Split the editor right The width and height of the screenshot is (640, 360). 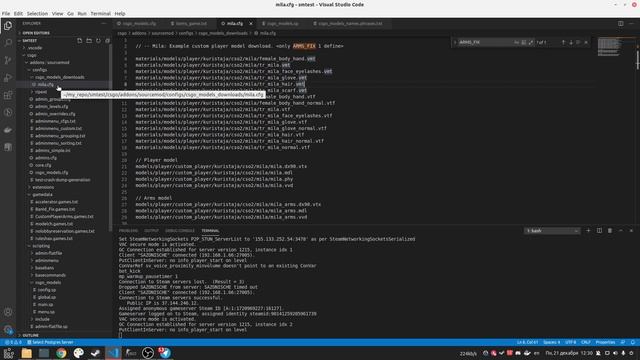pos(620,23)
